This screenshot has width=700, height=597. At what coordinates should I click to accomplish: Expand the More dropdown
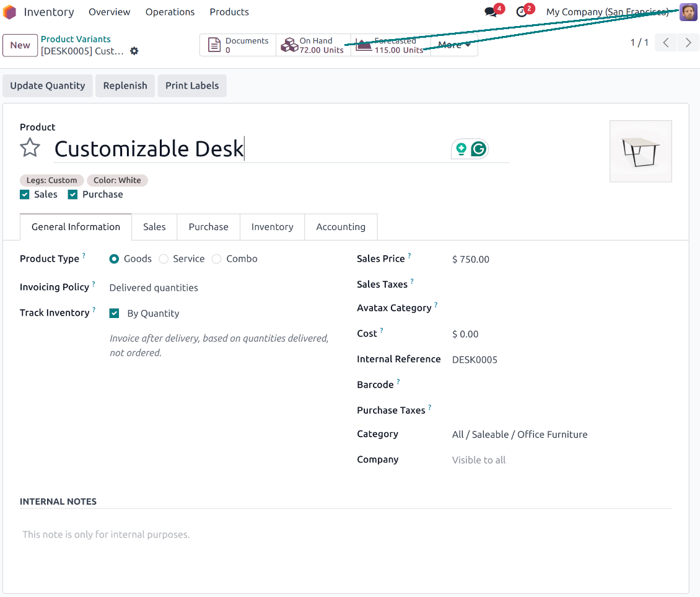[454, 45]
